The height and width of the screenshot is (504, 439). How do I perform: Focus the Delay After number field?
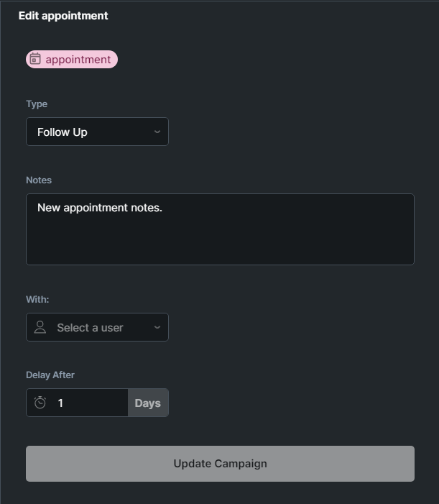click(90, 403)
